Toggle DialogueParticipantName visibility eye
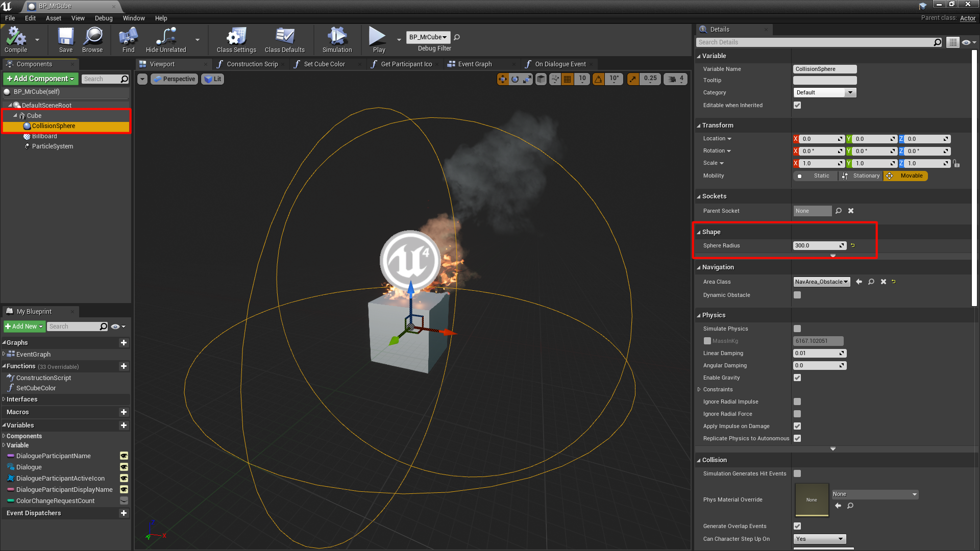The image size is (980, 551). [x=124, y=456]
